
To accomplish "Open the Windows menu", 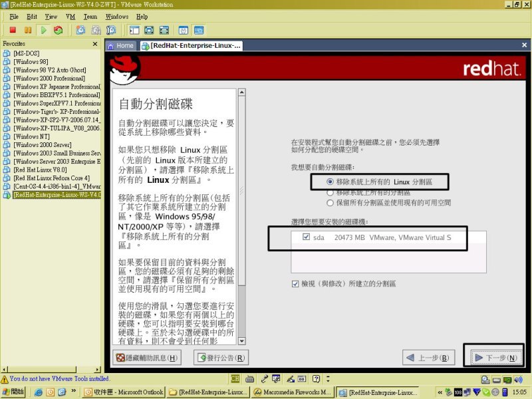I will [117, 17].
